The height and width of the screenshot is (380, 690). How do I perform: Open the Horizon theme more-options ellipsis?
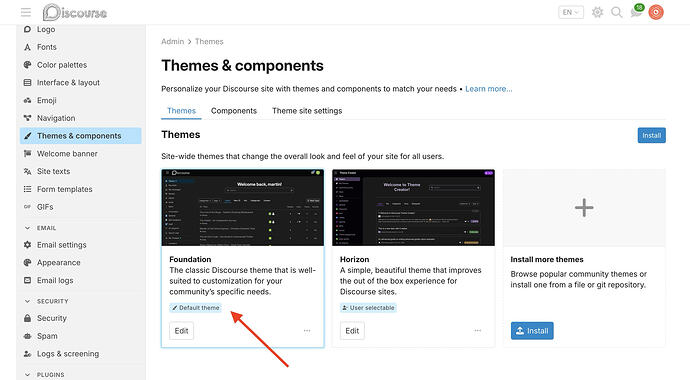pos(477,331)
